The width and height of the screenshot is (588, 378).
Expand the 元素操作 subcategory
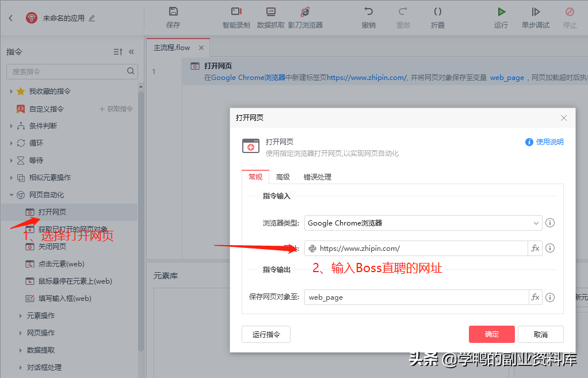click(x=21, y=316)
